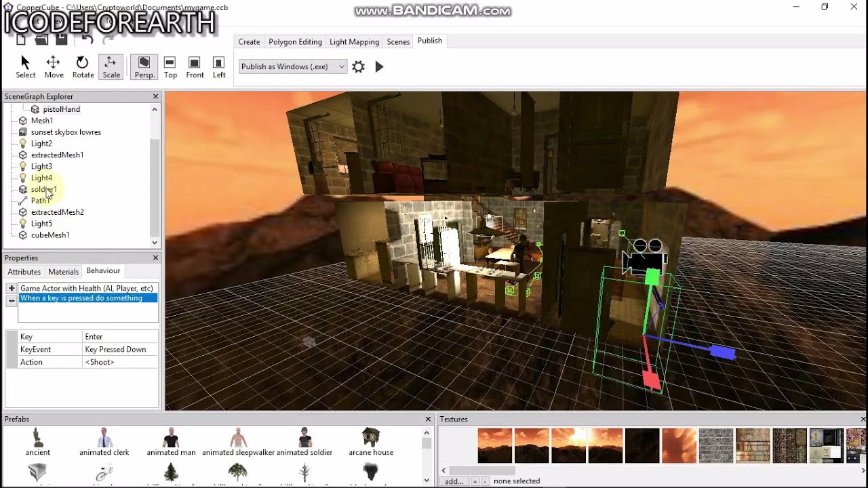This screenshot has height=488, width=868.
Task: Select the soldier1 node
Action: (43, 190)
